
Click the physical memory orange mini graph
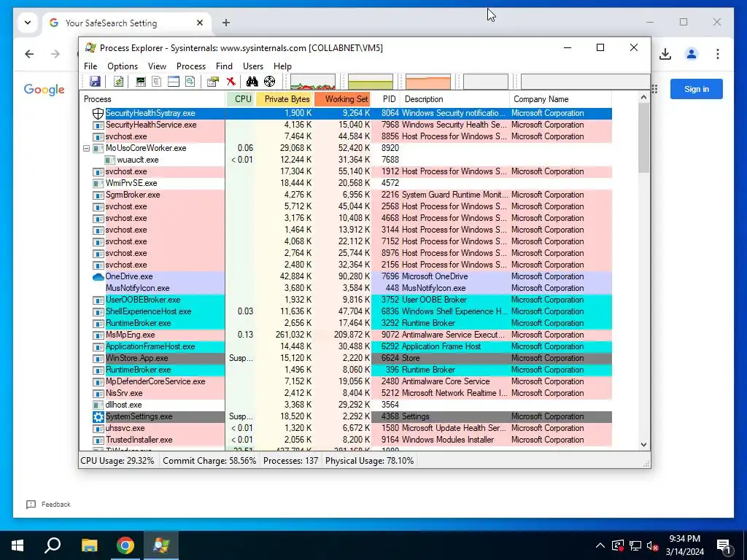click(428, 82)
